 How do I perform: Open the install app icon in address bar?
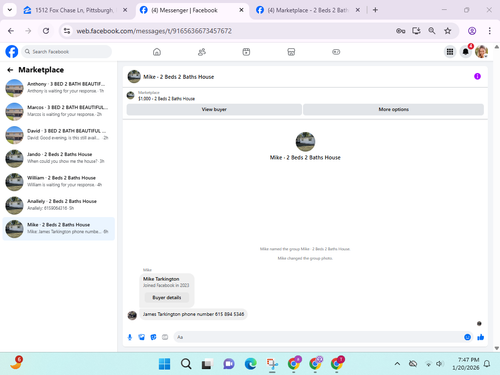coord(416,31)
